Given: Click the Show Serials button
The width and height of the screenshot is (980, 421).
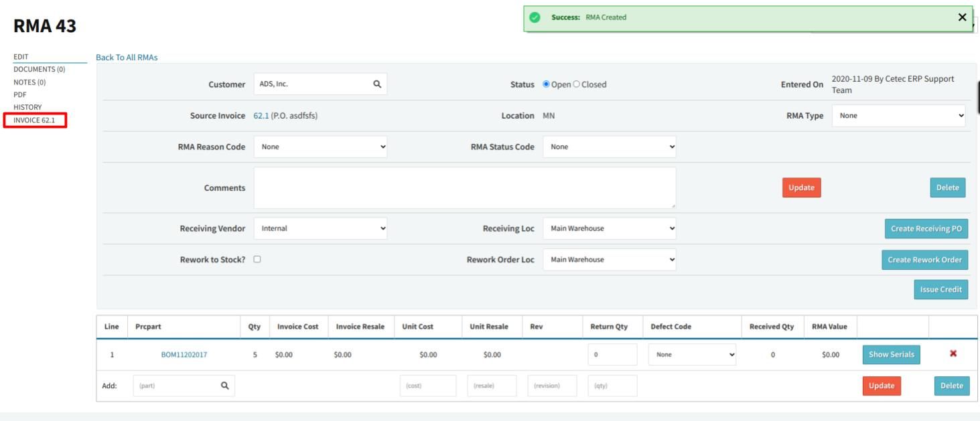Looking at the screenshot, I should [891, 355].
